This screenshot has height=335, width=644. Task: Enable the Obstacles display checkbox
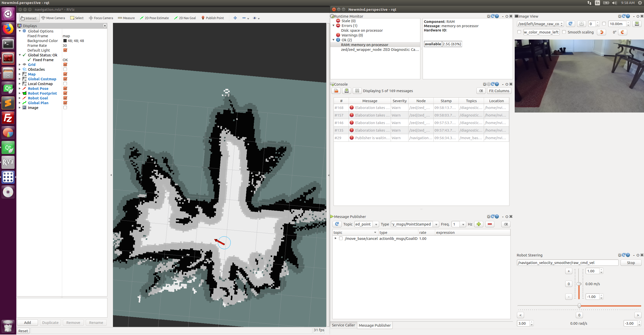(65, 69)
